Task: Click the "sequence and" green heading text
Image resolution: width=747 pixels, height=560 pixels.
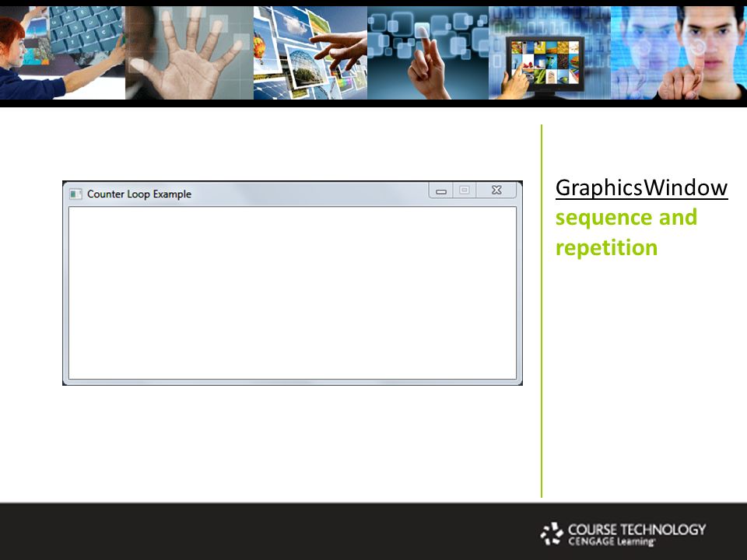Action: [626, 218]
